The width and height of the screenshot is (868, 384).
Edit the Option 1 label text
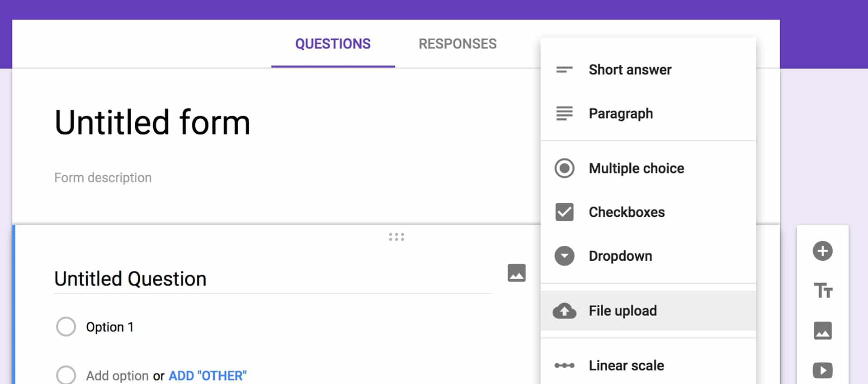[110, 327]
